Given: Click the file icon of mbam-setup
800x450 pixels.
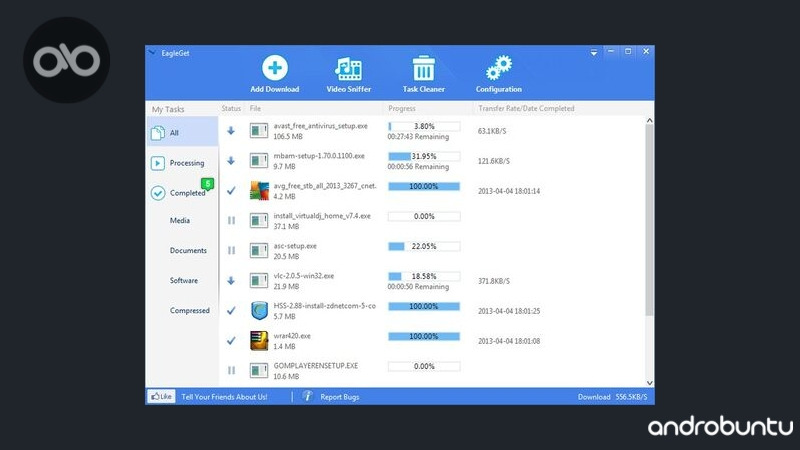Looking at the screenshot, I should (x=259, y=161).
